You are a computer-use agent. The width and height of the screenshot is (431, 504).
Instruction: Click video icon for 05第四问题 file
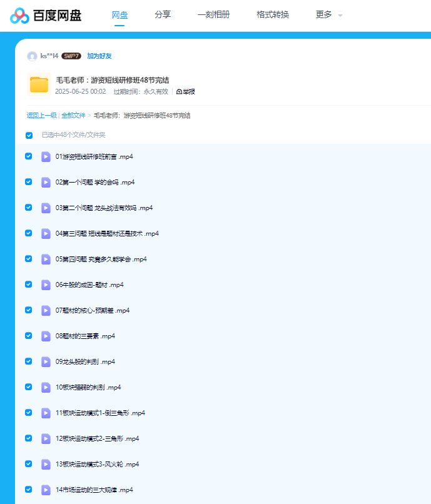point(46,259)
